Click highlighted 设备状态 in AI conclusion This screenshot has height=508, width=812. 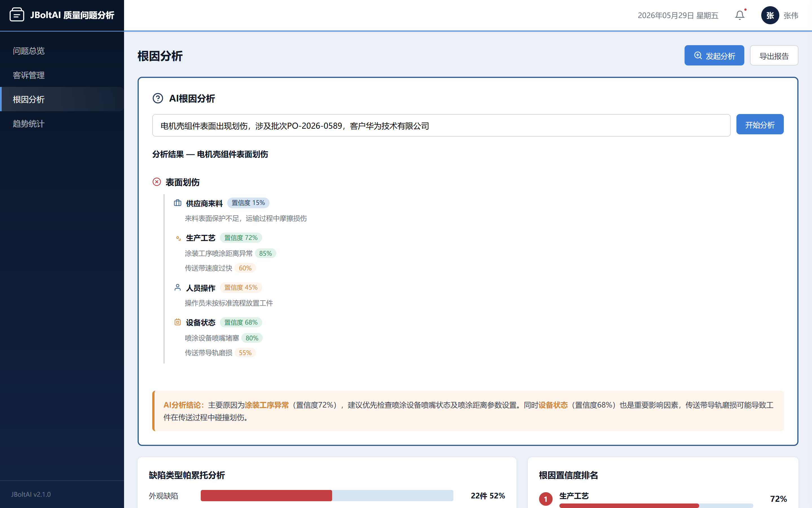coord(553,405)
